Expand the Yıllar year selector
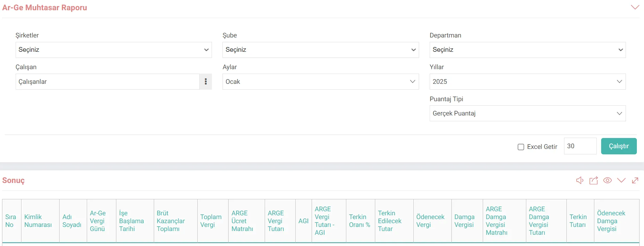Screen dimensions: 644x246 pos(527,82)
